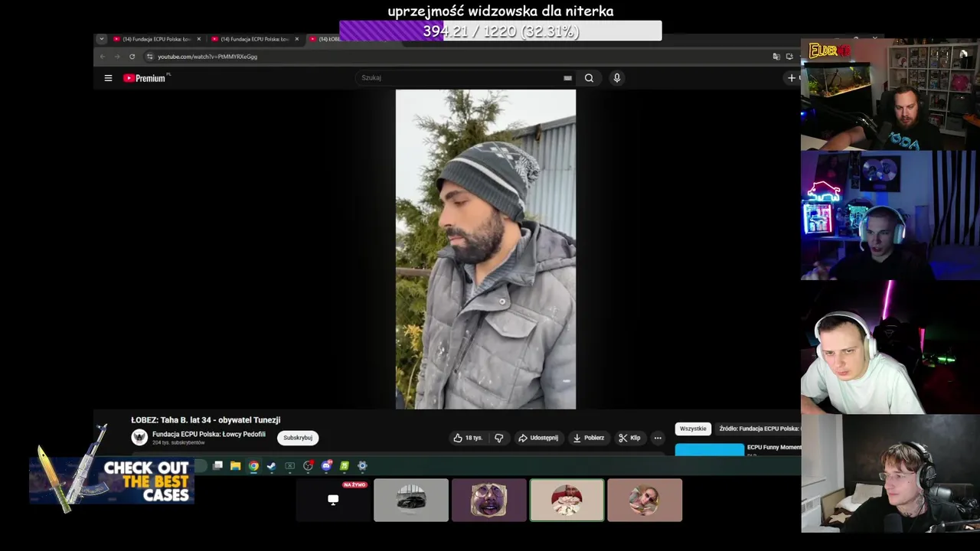Open the Xbox icon on taskbar
This screenshot has height=551, width=980.
[x=289, y=465]
